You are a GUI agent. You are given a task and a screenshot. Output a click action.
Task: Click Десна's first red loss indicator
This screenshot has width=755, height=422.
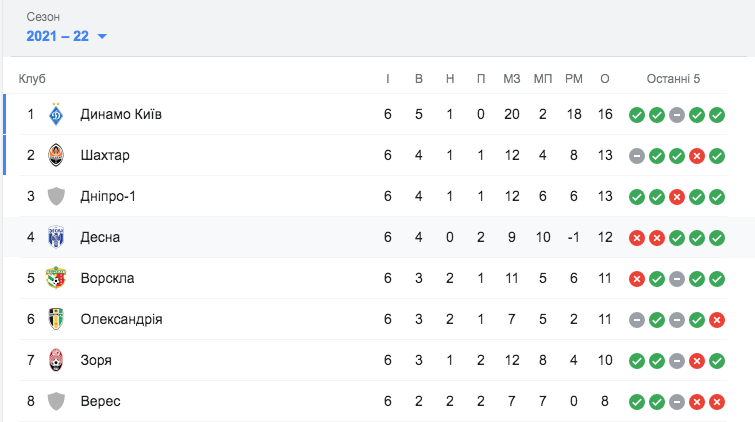637,238
